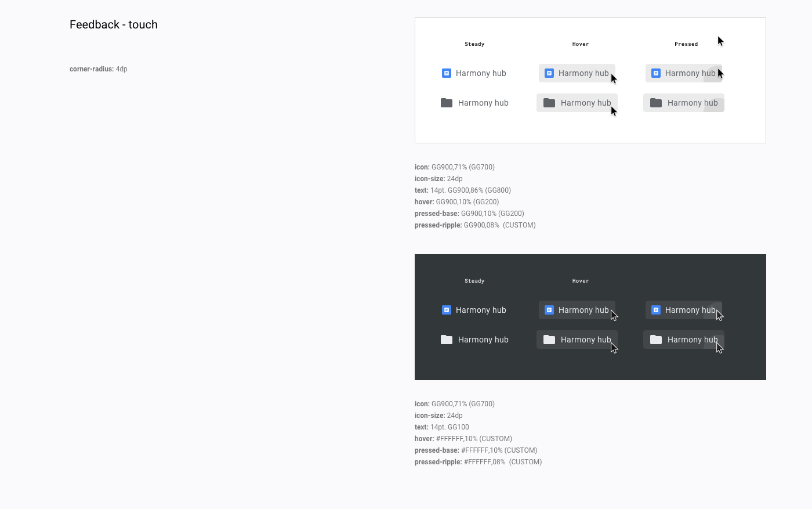Click folder icon in light Pressed chip
Screen dimensions: 812x509
(656, 103)
